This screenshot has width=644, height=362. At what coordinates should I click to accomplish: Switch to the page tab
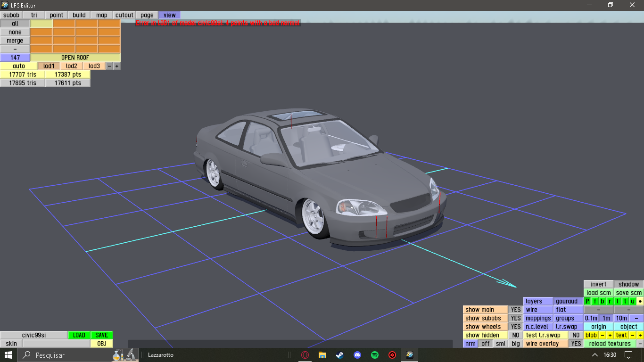pyautogui.click(x=147, y=15)
